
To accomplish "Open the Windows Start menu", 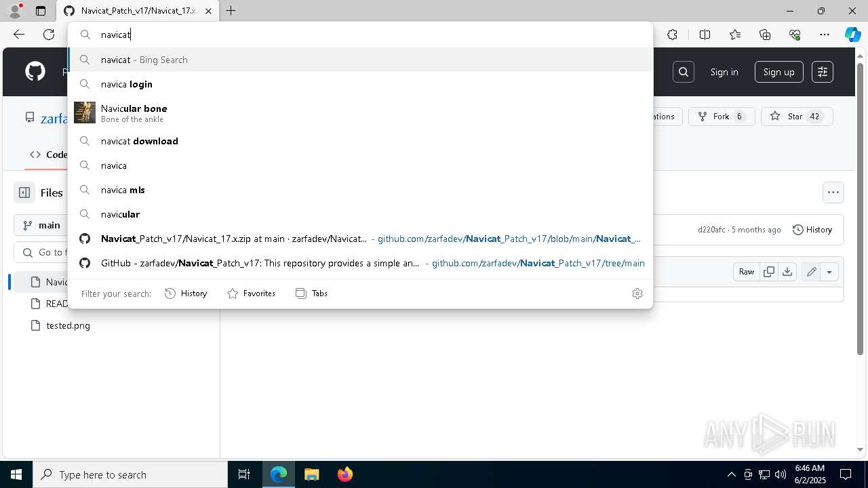I will click(16, 474).
